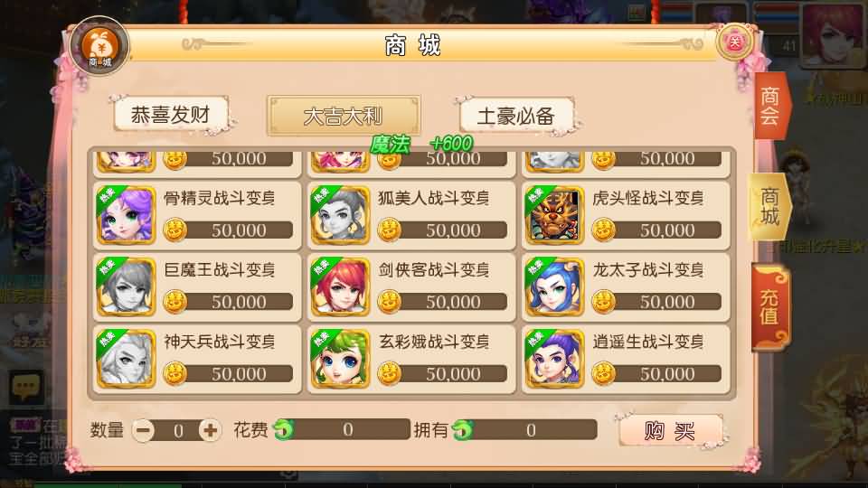
Task: Switch to the 恭喜发财 tab
Action: tap(171, 115)
